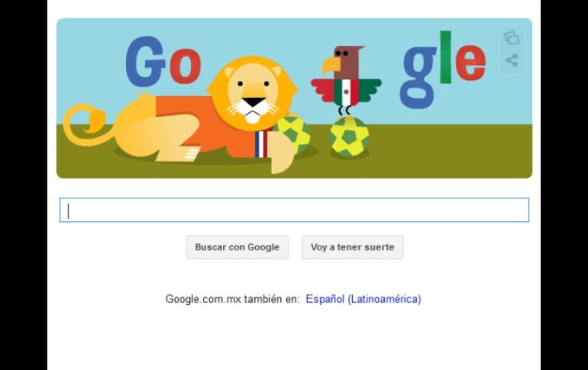The width and height of the screenshot is (588, 370).
Task: Click the Dutch flag armband on lion
Action: pyautogui.click(x=261, y=144)
